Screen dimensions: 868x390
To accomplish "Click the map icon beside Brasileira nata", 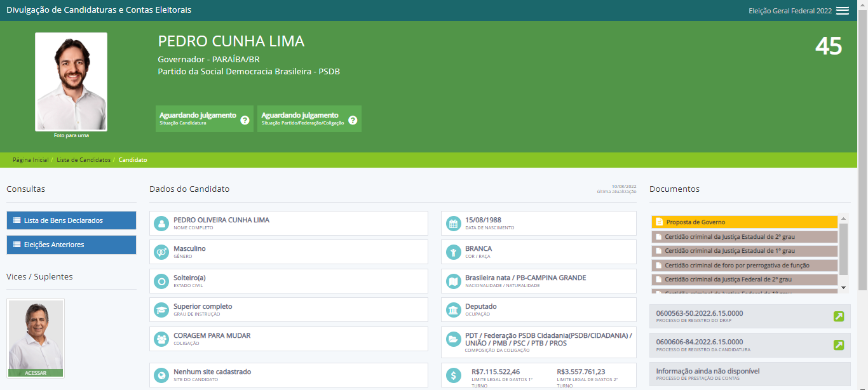I will pyautogui.click(x=453, y=281).
